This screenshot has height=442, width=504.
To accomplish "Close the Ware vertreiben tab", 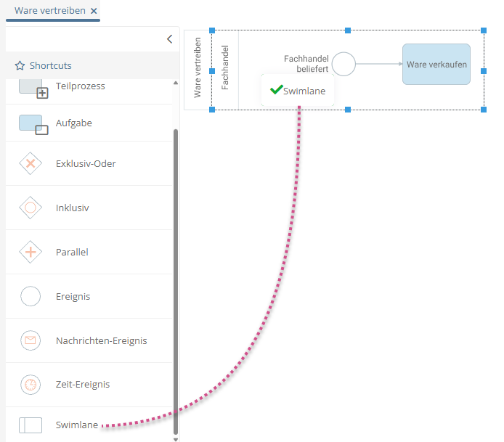I will 94,11.
